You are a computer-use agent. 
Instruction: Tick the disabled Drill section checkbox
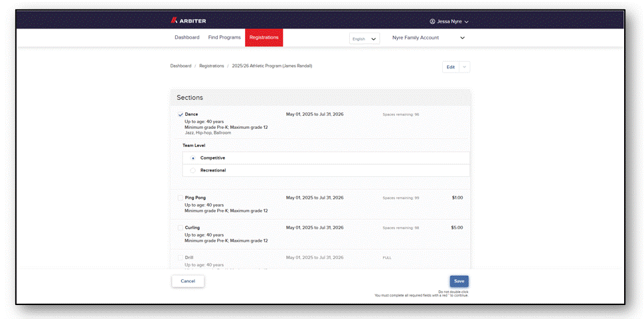(181, 258)
